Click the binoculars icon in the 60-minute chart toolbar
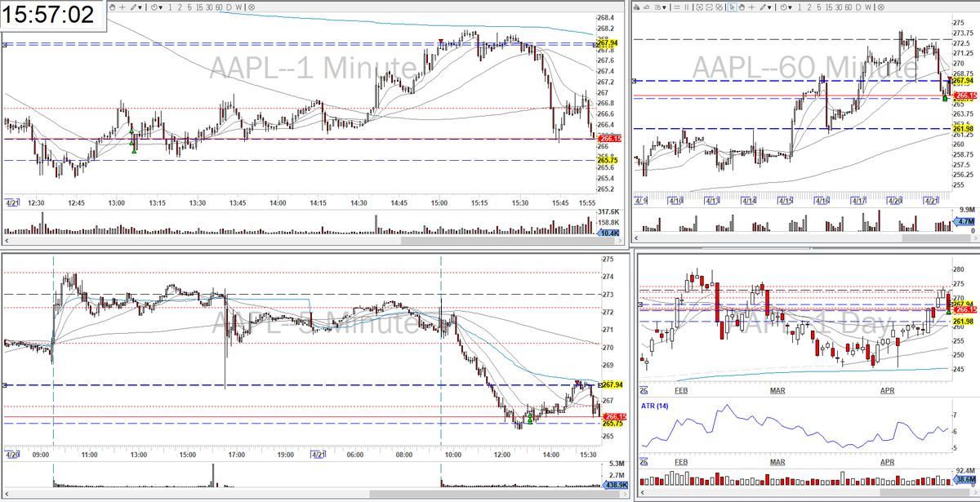 click(636, 7)
